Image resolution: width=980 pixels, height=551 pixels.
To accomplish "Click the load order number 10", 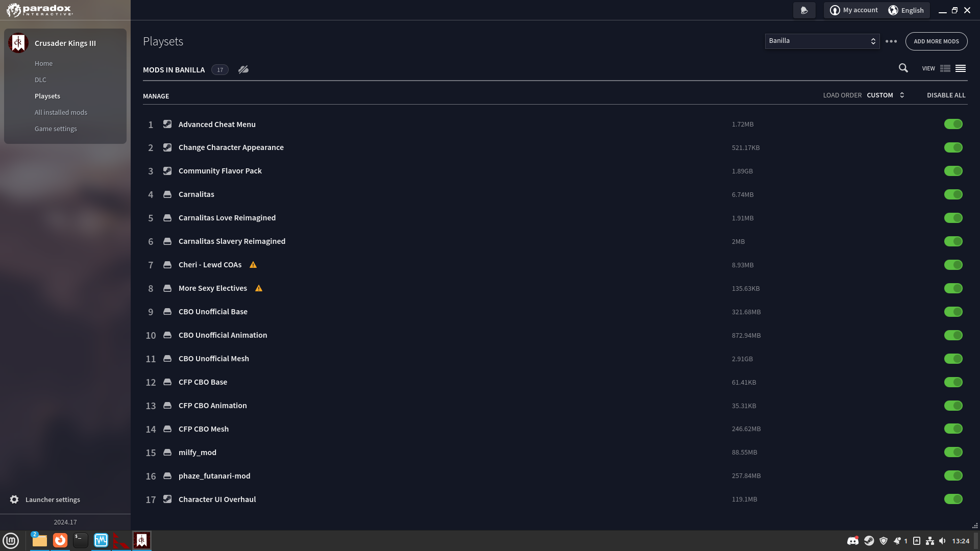I will tap(151, 336).
